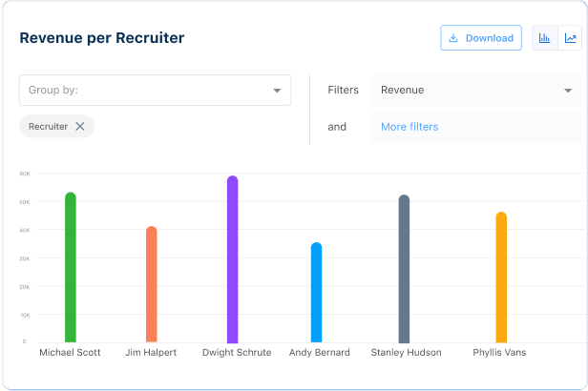Image resolution: width=588 pixels, height=391 pixels.
Task: Click Stanley Hudson's gray bar
Action: point(404,269)
